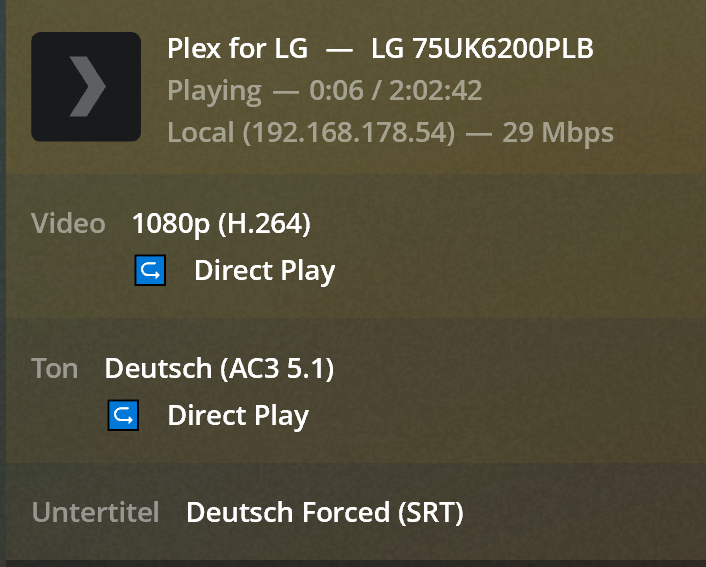
Task: Click the Direct Play text for Ton
Action: 237,416
